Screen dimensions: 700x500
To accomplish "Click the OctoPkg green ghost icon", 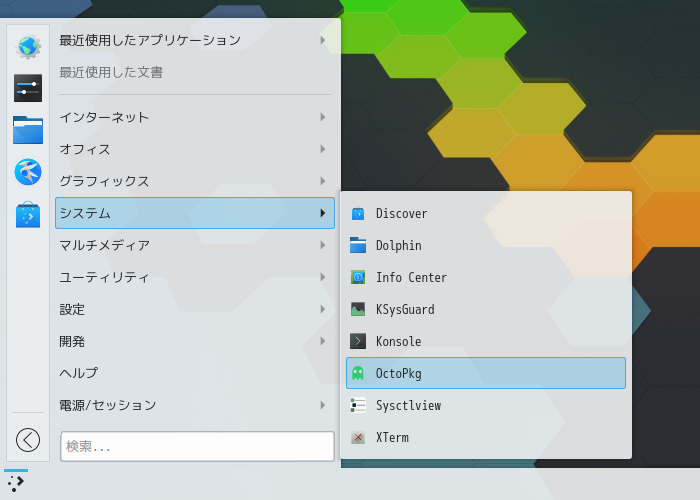I will click(x=358, y=373).
